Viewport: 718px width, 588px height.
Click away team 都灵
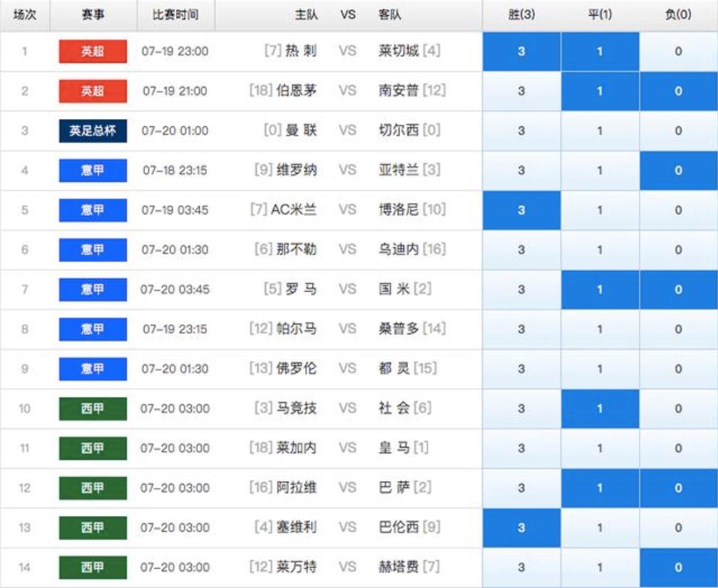[394, 368]
